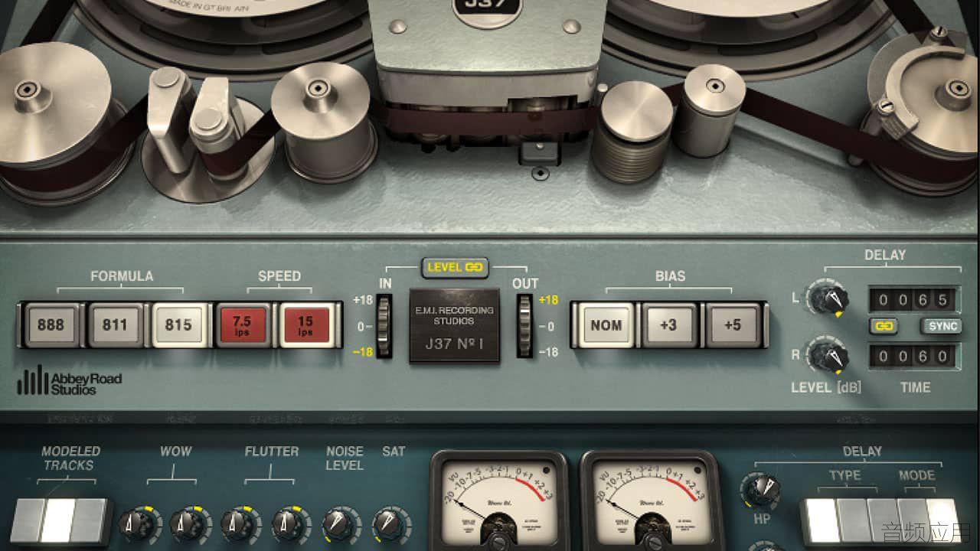Select the middle Modeled Tracks key

(x=57, y=520)
